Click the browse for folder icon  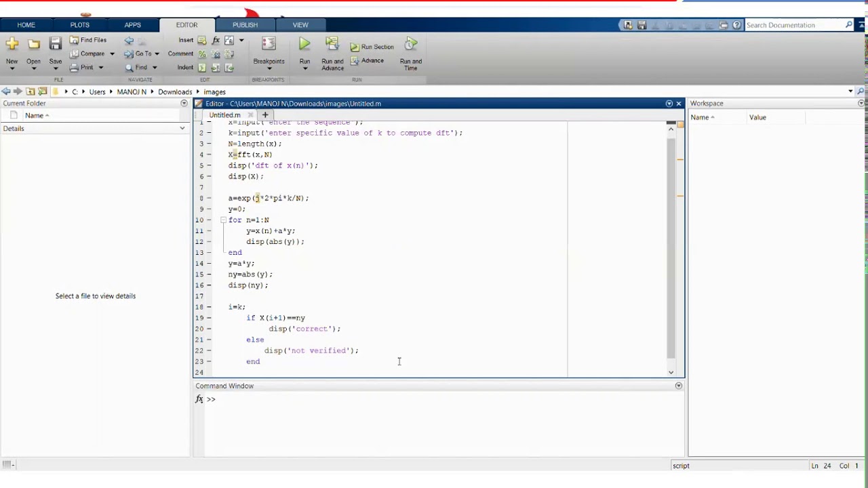click(42, 91)
